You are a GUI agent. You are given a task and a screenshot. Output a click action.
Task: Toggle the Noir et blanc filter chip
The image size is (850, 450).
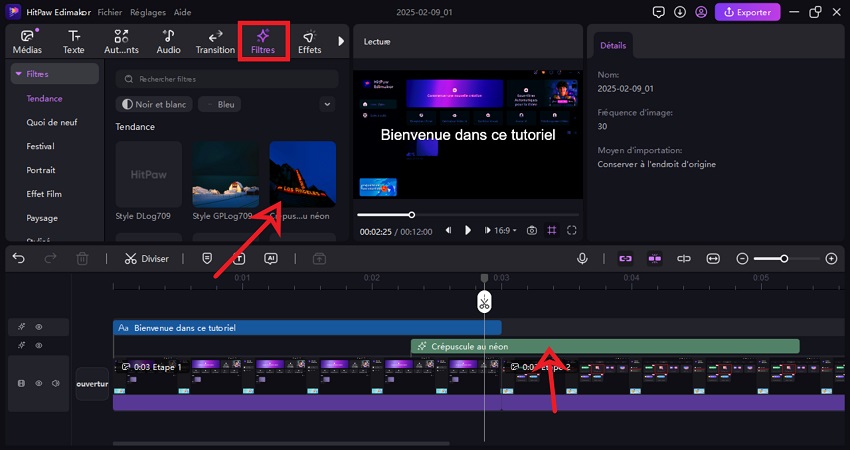[x=154, y=104]
